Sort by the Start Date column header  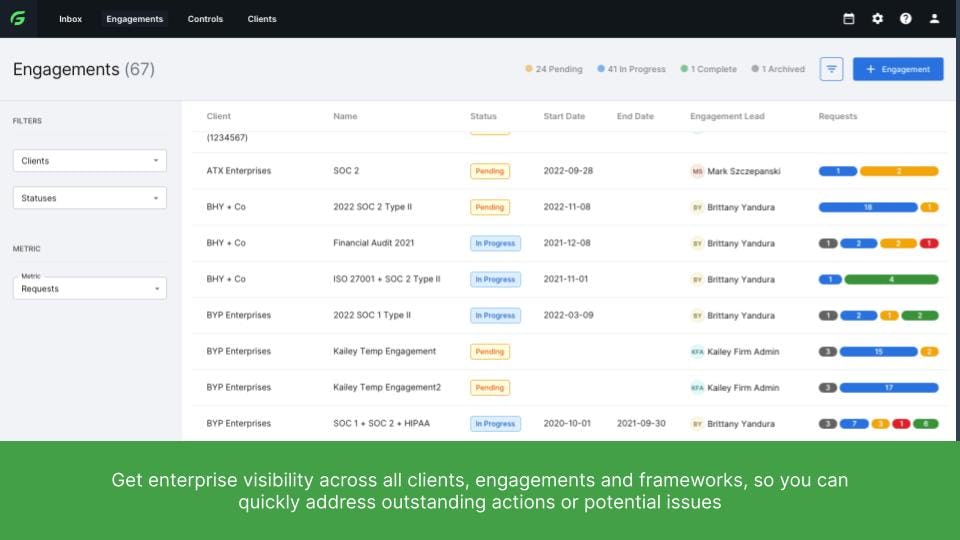tap(564, 116)
